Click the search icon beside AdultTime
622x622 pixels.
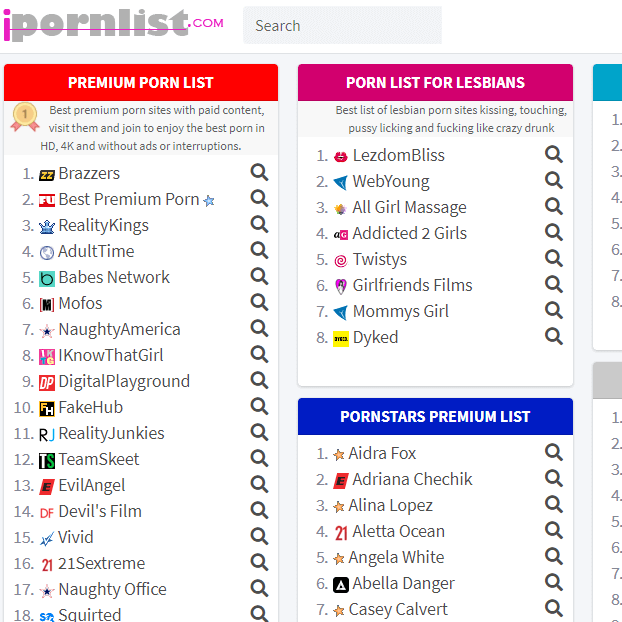tap(259, 250)
